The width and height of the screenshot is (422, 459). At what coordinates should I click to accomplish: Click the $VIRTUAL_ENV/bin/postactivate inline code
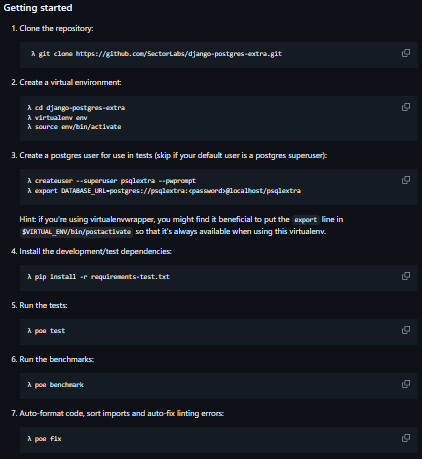click(x=77, y=232)
